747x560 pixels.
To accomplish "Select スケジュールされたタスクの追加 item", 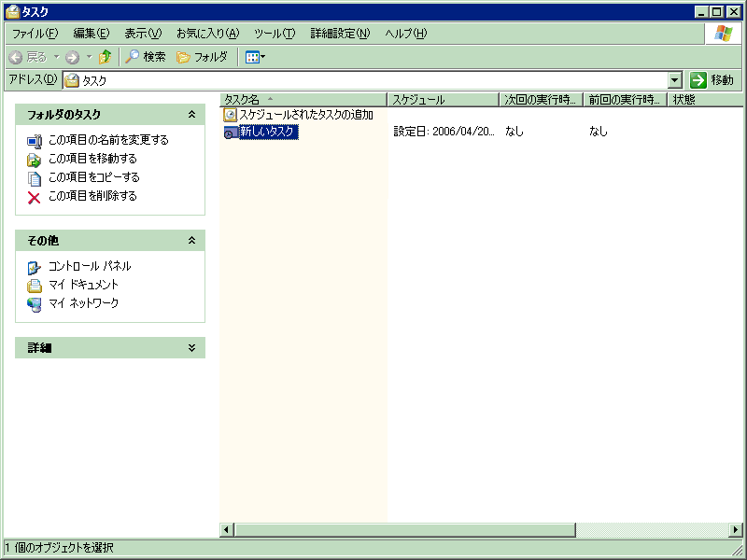I will click(306, 115).
